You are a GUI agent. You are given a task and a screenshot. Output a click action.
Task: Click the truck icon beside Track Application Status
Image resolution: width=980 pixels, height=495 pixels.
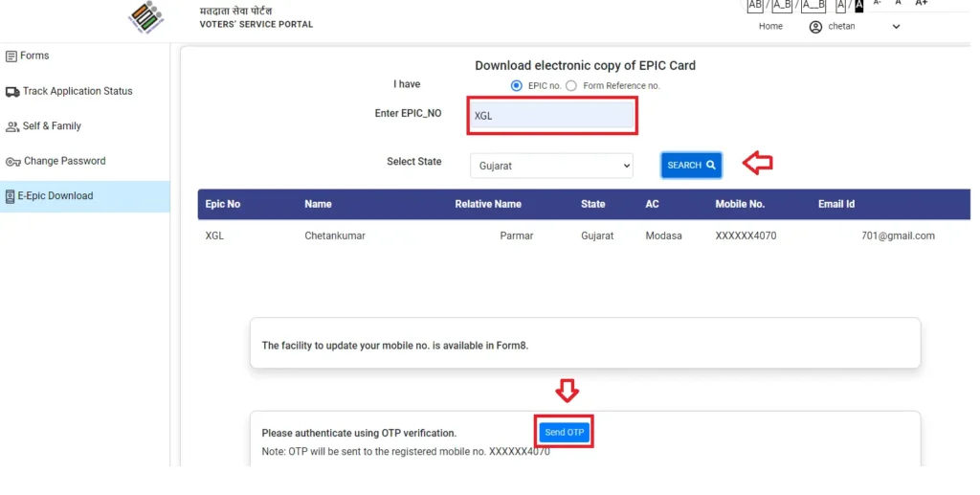tap(12, 92)
